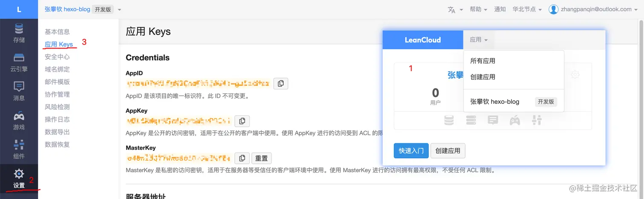Open the 游戏 game section
644x199 pixels.
pos(19,120)
